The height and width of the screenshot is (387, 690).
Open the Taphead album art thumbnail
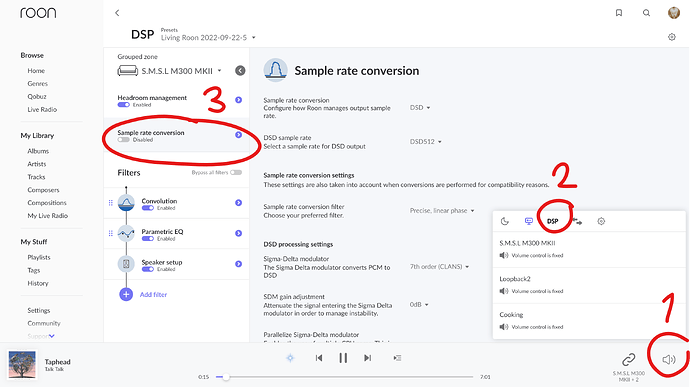(x=22, y=364)
